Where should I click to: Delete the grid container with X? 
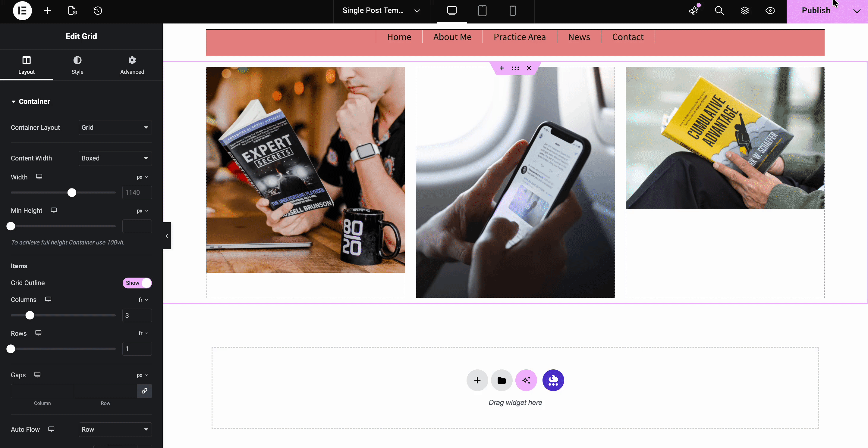[529, 68]
